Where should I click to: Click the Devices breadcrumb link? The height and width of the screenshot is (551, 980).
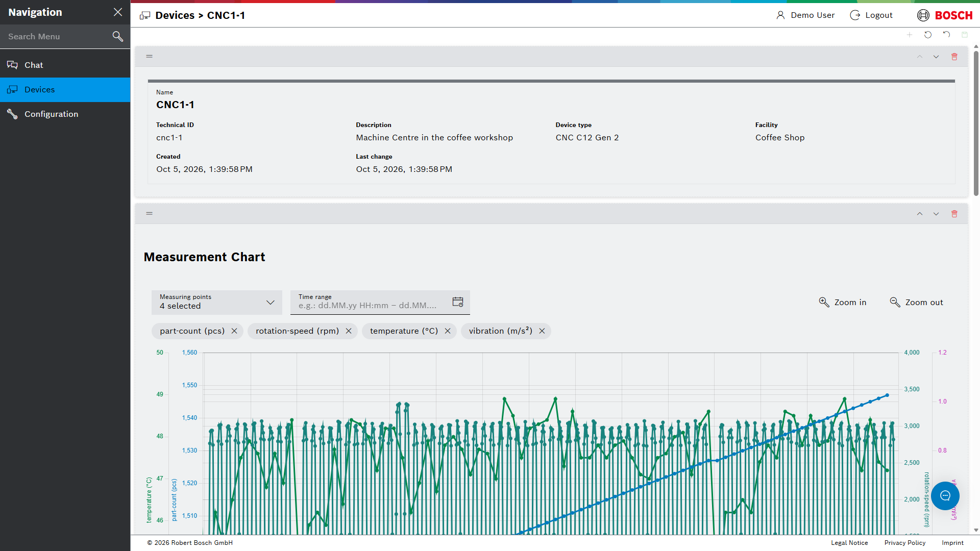(x=175, y=15)
